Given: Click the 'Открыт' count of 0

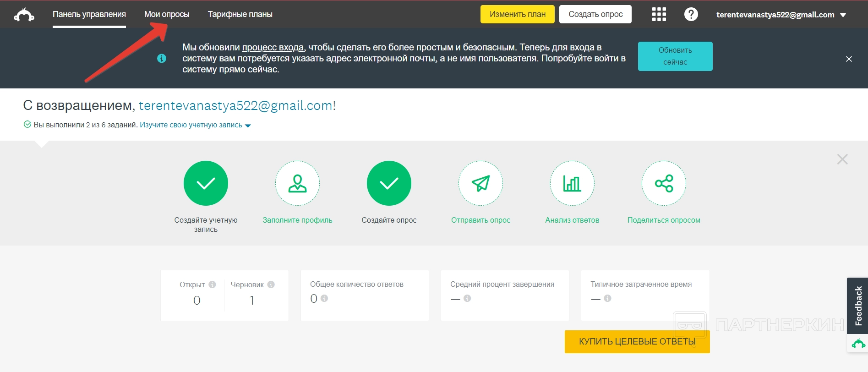Looking at the screenshot, I should point(197,301).
